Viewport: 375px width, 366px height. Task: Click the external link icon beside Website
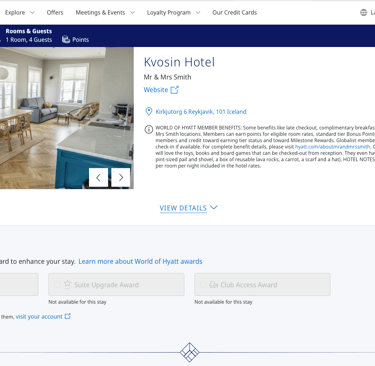175,90
